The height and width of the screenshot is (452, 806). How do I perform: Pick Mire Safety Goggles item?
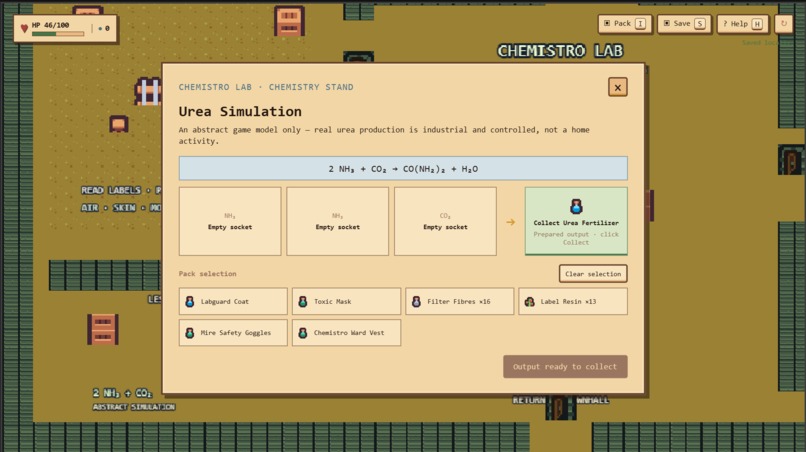click(x=233, y=333)
